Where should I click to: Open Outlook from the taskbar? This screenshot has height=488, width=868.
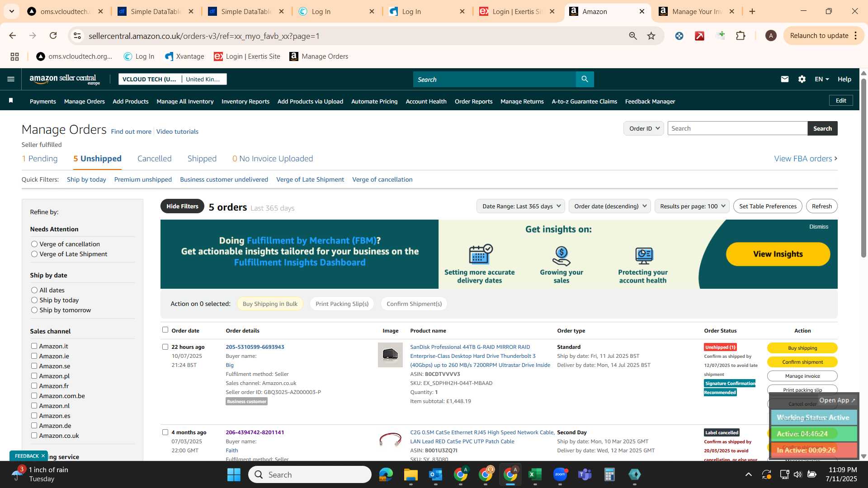435,474
